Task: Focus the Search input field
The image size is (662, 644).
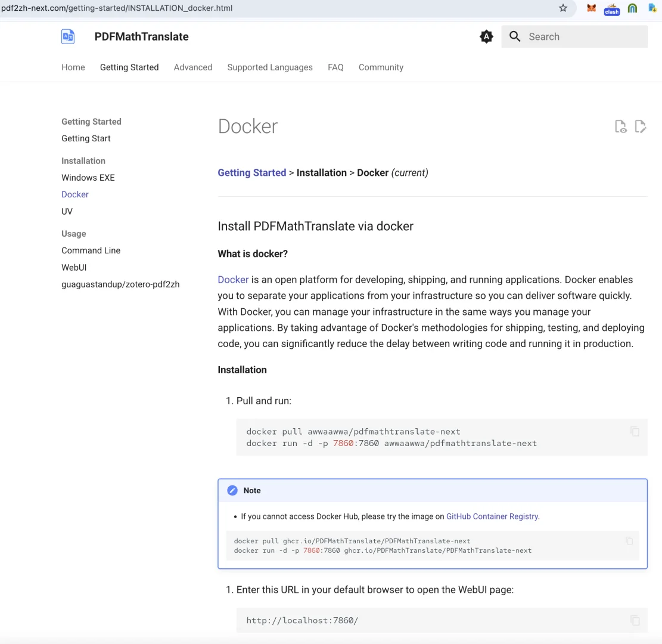Action: click(x=574, y=36)
